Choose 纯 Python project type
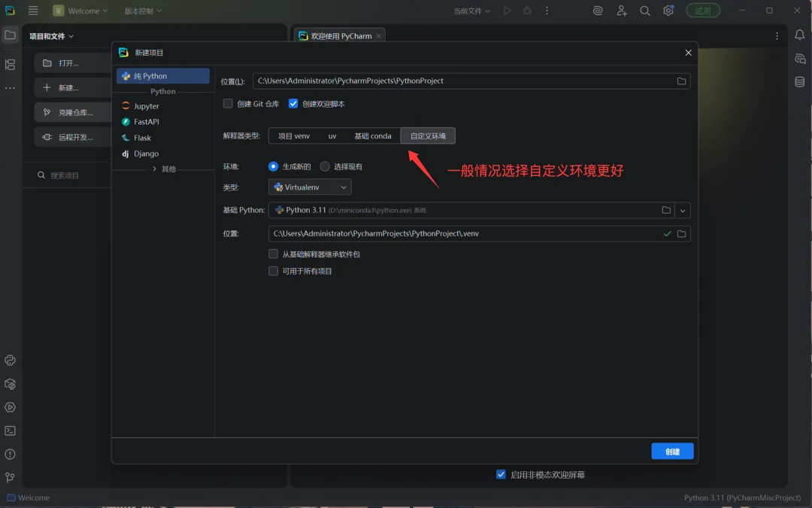The image size is (812, 508). click(163, 76)
